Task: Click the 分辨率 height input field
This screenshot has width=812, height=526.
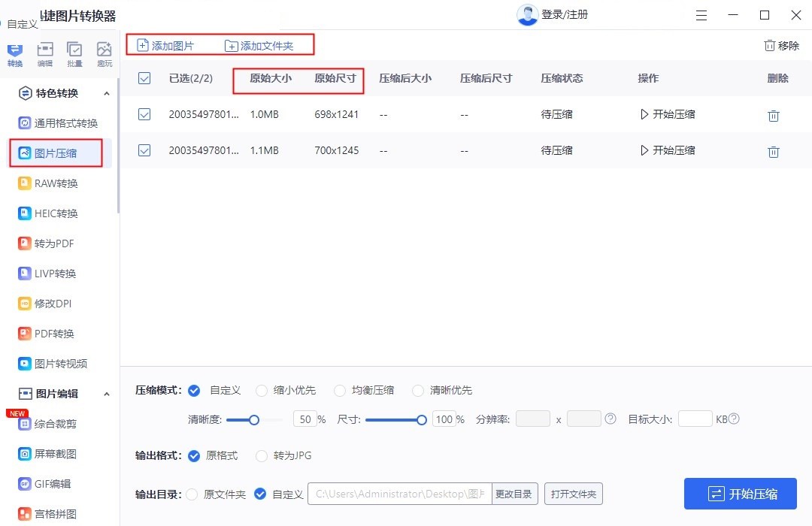Action: point(583,419)
